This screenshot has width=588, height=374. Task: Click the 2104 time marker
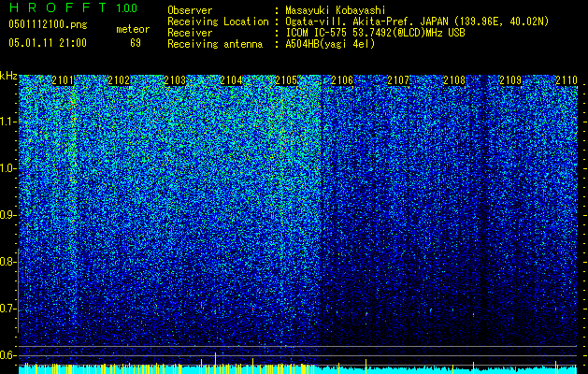tap(231, 80)
